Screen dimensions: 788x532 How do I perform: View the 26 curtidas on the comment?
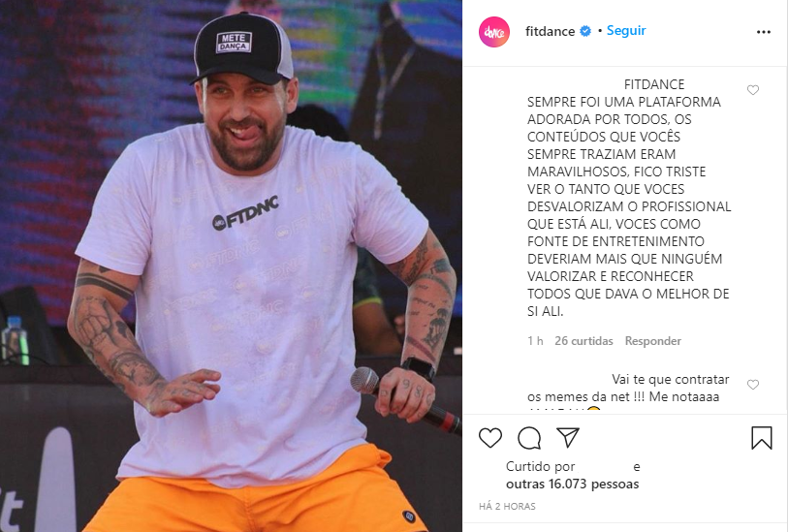[583, 341]
